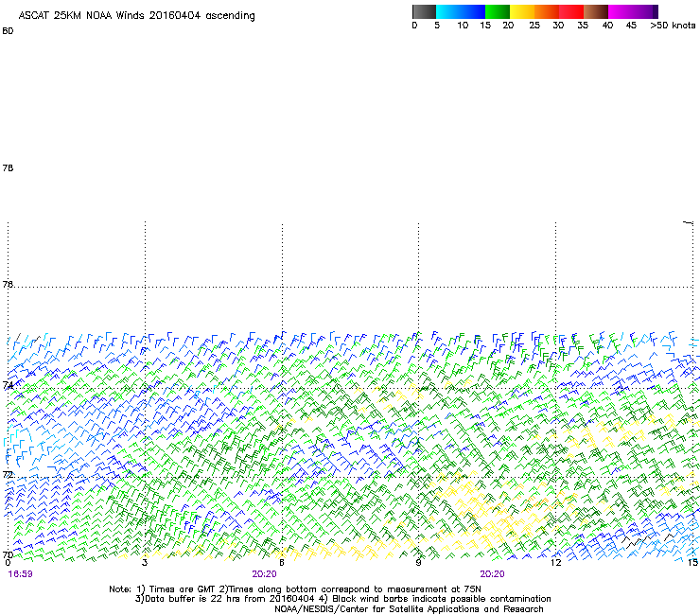Click the '20:20' time label left of longitude 6
700x615 pixels.
[x=264, y=574]
